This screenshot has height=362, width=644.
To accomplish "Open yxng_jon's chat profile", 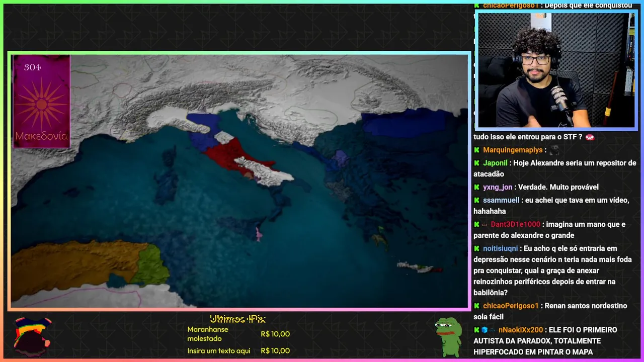I will [x=498, y=187].
